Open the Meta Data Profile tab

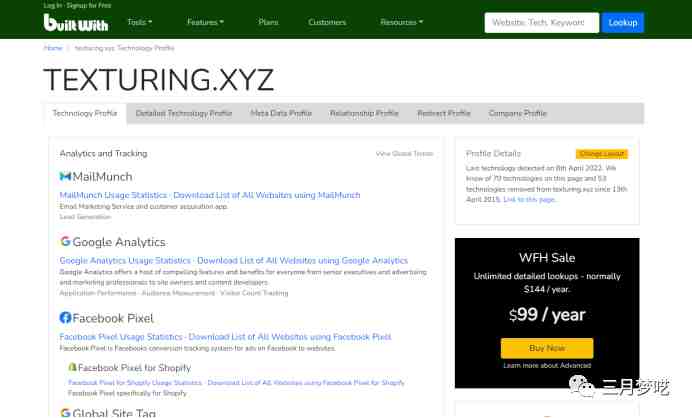coord(281,113)
